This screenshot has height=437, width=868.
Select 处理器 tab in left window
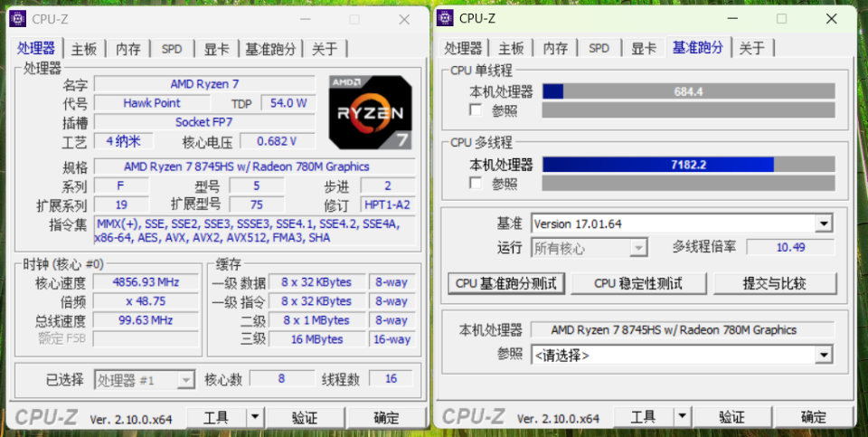[x=36, y=48]
